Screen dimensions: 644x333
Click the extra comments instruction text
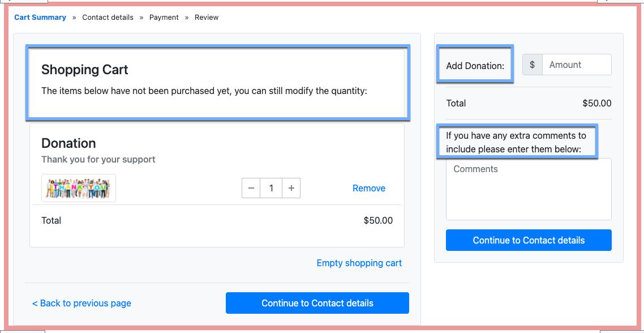[x=516, y=142]
